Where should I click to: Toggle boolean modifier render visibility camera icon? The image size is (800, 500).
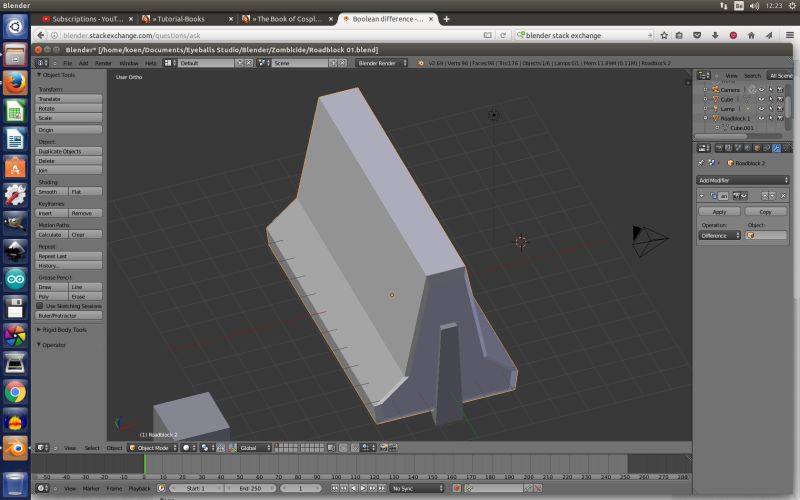[x=737, y=196]
